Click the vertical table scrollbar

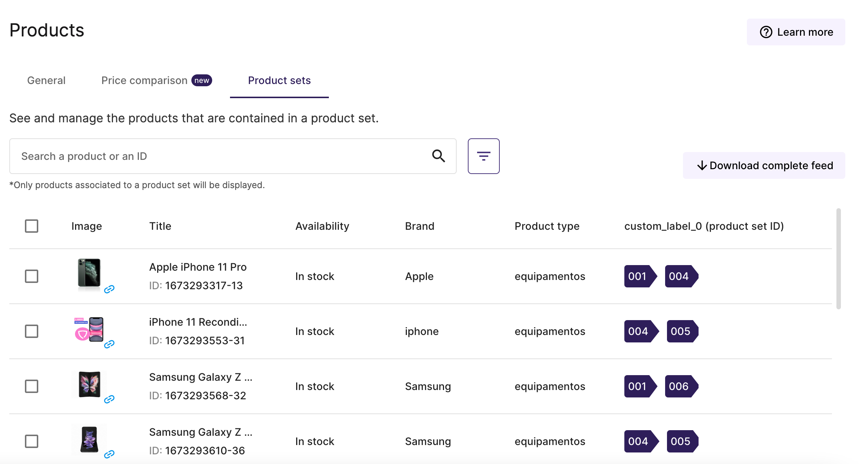click(x=838, y=258)
